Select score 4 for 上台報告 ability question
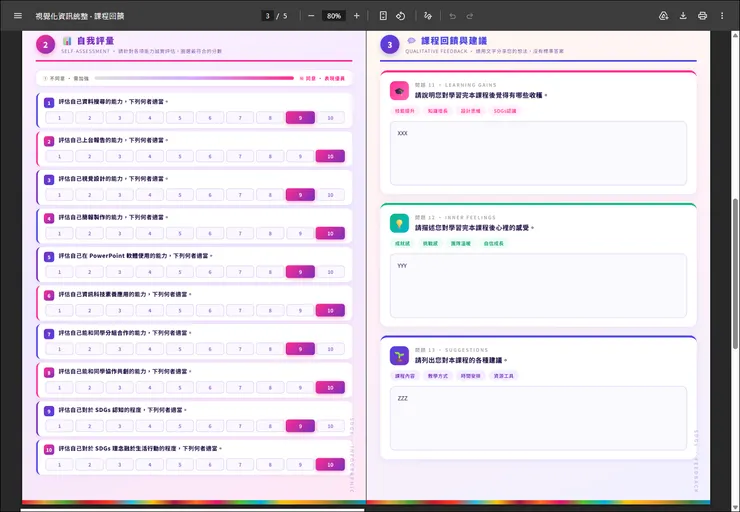 pos(150,156)
